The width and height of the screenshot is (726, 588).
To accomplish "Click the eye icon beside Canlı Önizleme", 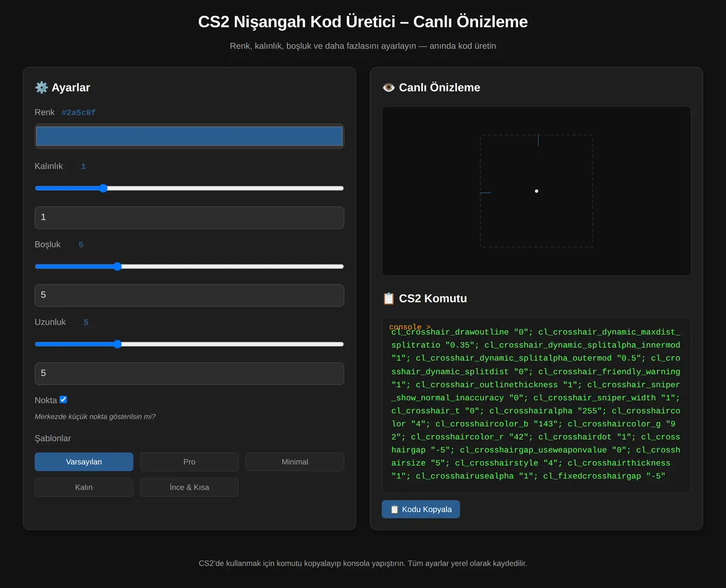I will tap(388, 87).
